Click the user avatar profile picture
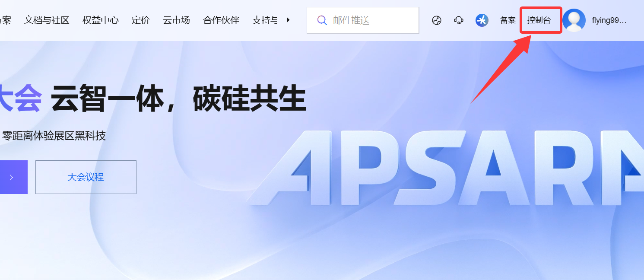Viewport: 644px width, 280px height. tap(574, 20)
